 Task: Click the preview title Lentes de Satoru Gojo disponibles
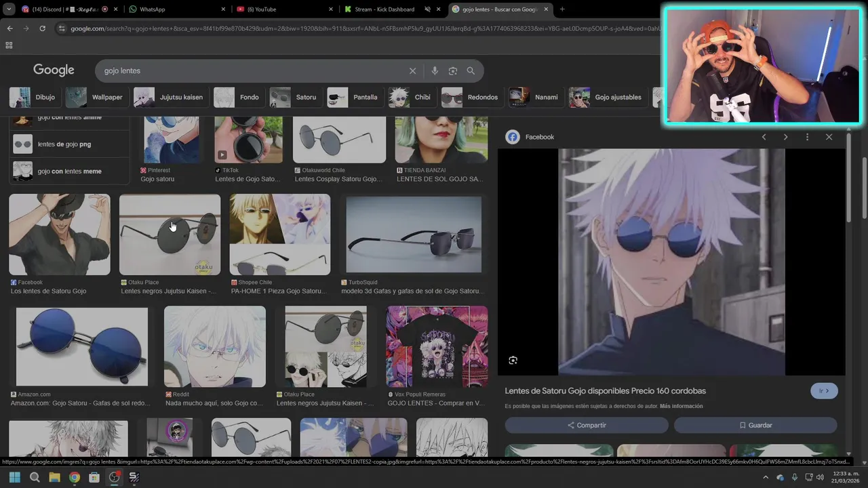[606, 391]
